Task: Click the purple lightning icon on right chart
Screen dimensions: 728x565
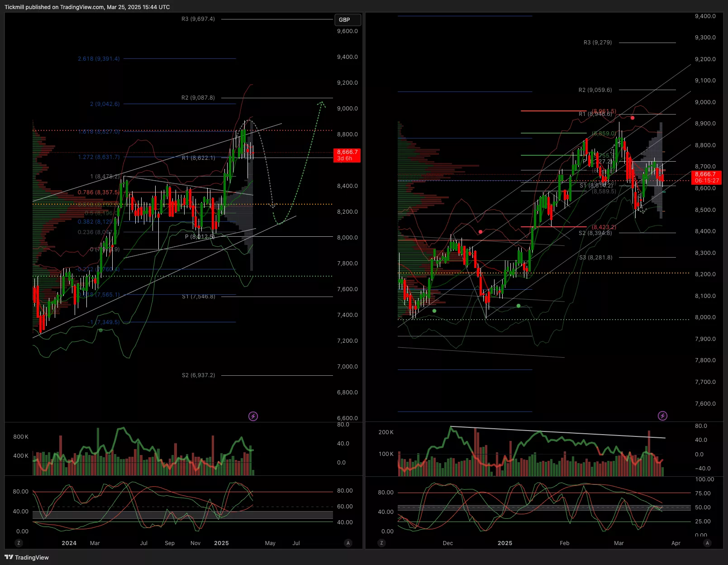Action: (662, 416)
